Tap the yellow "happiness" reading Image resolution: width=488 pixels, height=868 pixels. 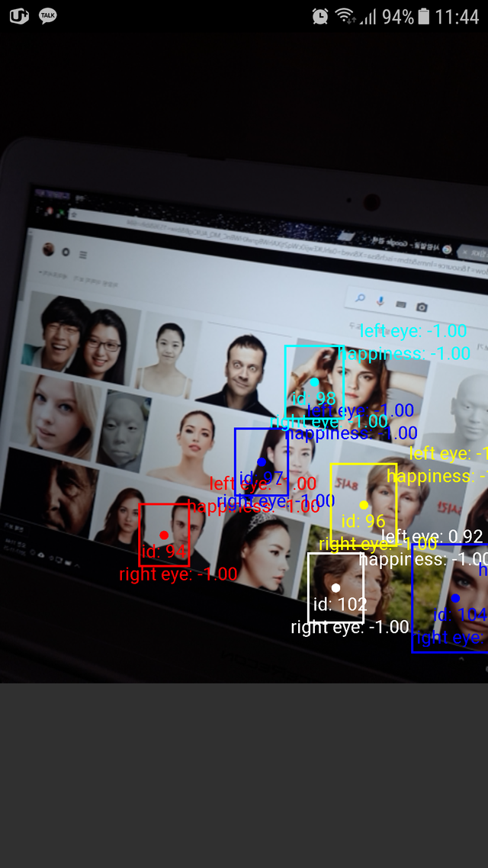click(x=437, y=476)
